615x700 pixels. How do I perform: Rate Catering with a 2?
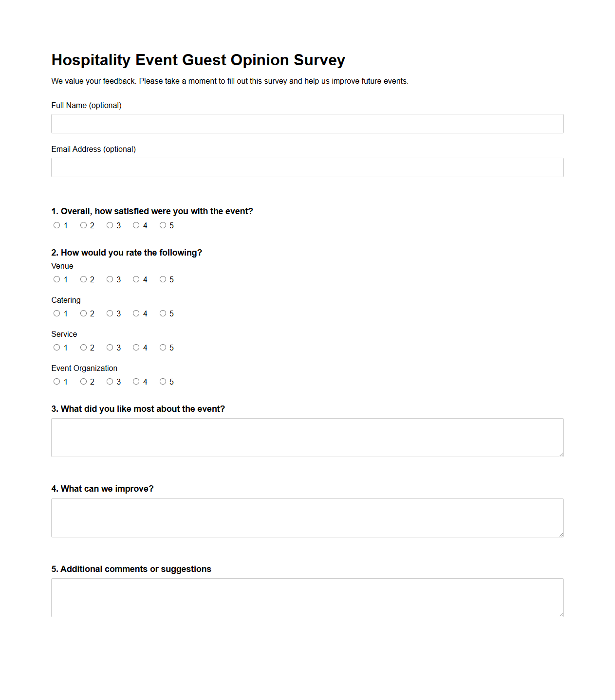[x=83, y=313]
